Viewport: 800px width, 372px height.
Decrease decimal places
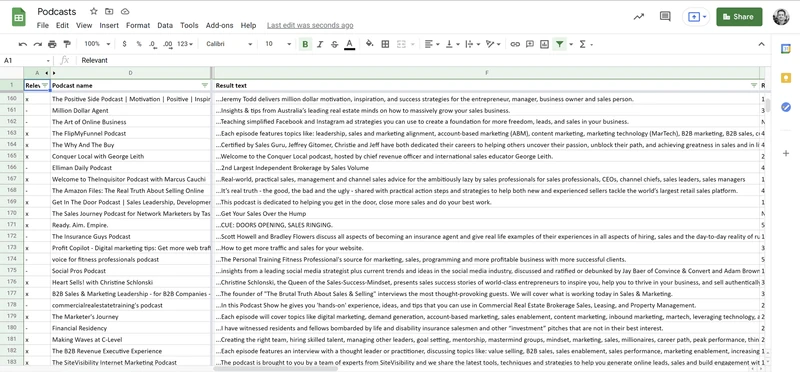click(153, 44)
